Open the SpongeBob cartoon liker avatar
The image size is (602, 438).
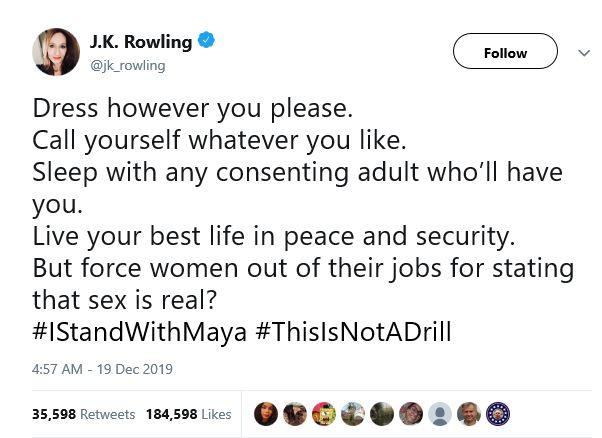coord(324,414)
